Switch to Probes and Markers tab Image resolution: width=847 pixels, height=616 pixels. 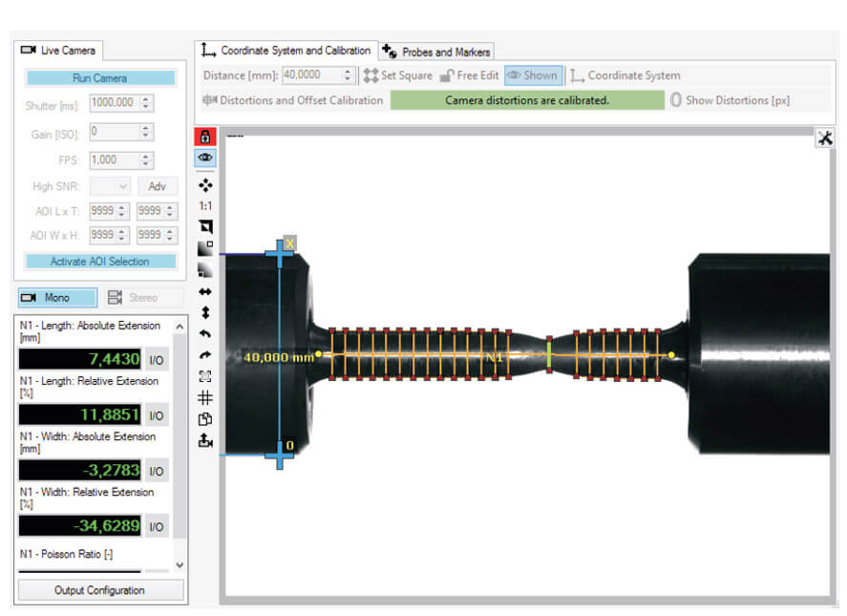(436, 52)
